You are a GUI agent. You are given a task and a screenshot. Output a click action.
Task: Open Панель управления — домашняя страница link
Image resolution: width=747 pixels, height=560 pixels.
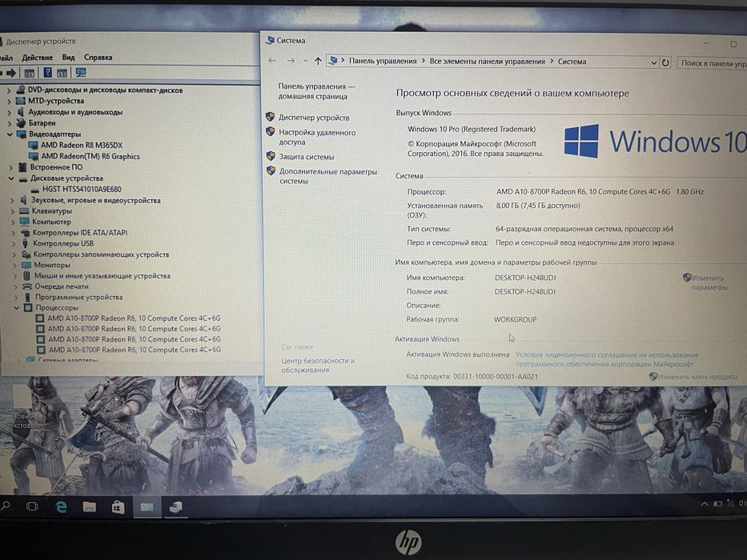317,91
